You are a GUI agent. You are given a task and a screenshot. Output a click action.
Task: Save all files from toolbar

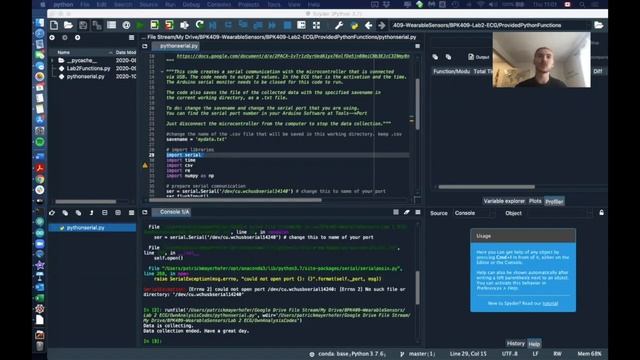(x=97, y=25)
